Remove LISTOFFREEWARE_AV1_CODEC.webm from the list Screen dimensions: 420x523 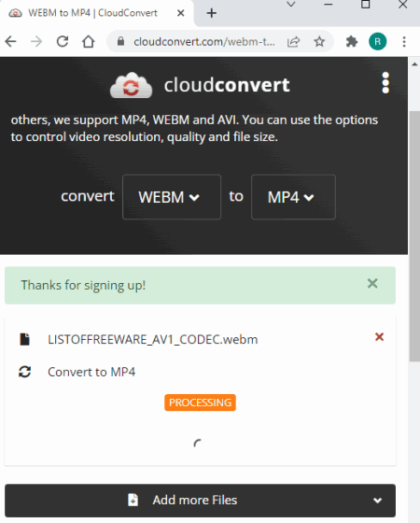click(x=379, y=337)
